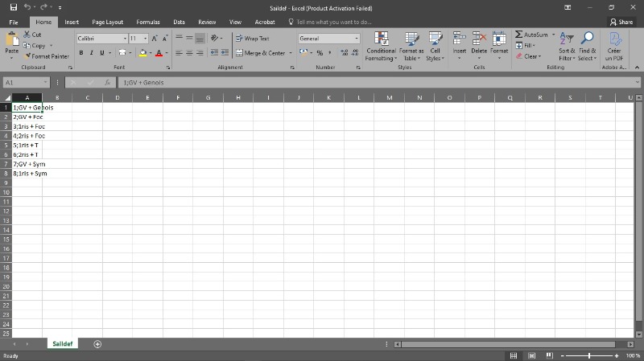The width and height of the screenshot is (644, 361).
Task: Toggle Middle Align vertical alignment
Action: pyautogui.click(x=189, y=38)
